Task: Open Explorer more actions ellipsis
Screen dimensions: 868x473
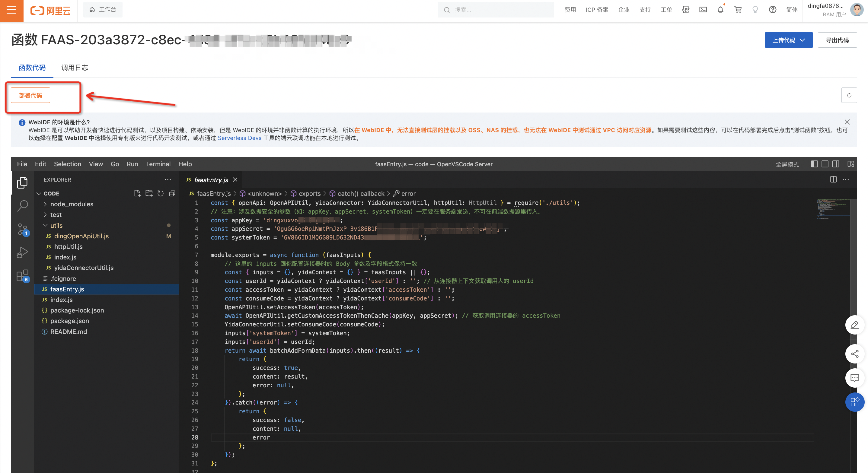Action: coord(168,179)
